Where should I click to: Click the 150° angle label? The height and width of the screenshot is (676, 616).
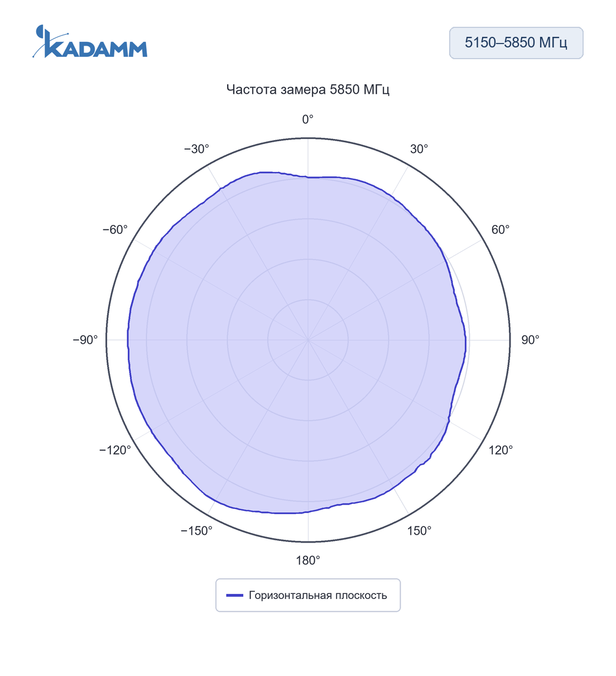pos(419,531)
